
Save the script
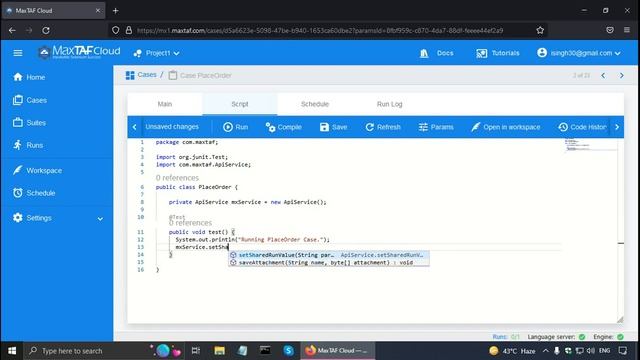(x=333, y=127)
